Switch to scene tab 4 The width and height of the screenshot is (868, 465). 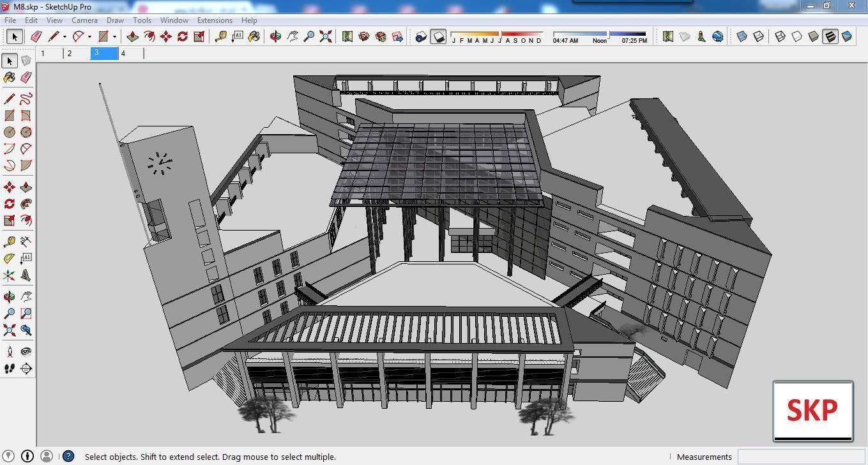click(x=131, y=54)
